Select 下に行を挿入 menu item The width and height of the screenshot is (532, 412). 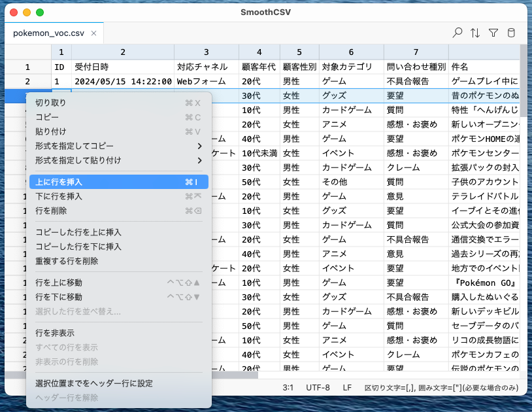point(118,196)
